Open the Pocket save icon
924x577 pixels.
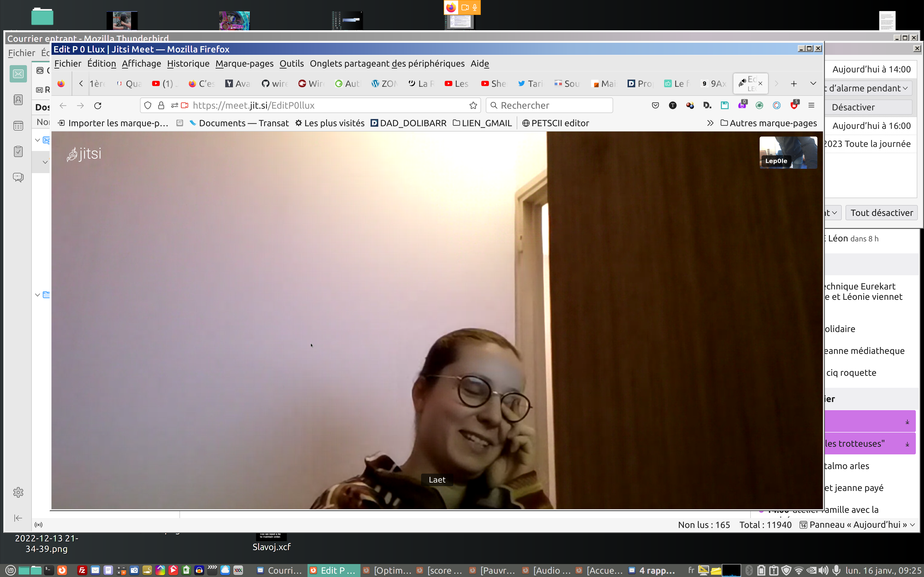[655, 106]
